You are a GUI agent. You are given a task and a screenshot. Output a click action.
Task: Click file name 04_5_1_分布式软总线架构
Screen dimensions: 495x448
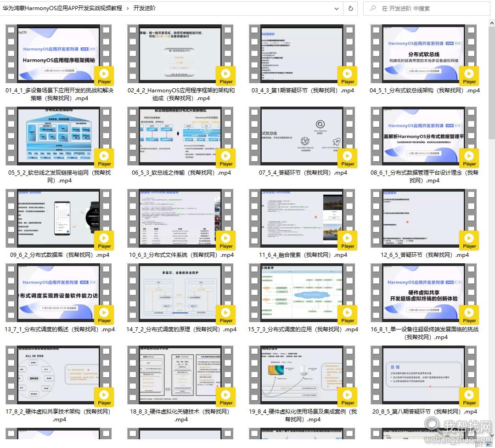point(425,91)
